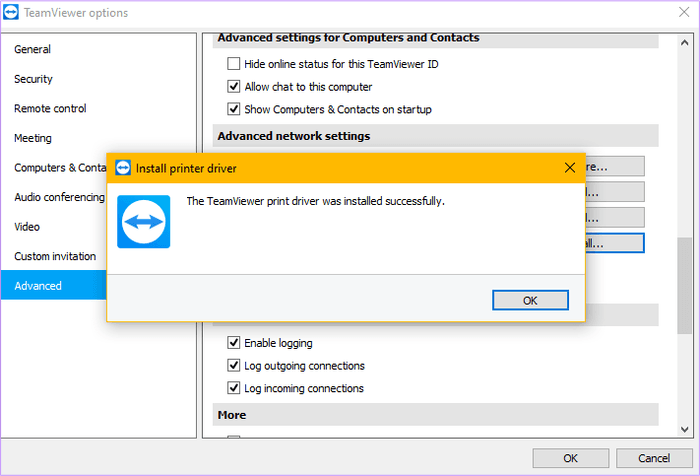The height and width of the screenshot is (476, 700).
Task: Toggle Show Computers & Contacts on startup
Action: 233,109
